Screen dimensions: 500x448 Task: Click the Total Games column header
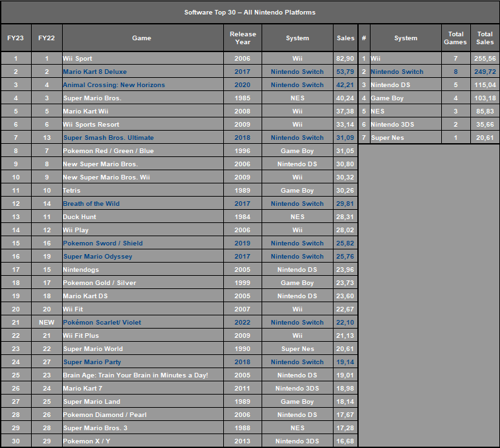coord(456,38)
